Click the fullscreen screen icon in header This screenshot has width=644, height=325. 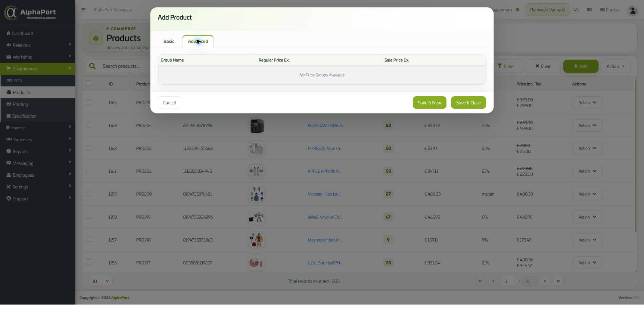point(589,10)
